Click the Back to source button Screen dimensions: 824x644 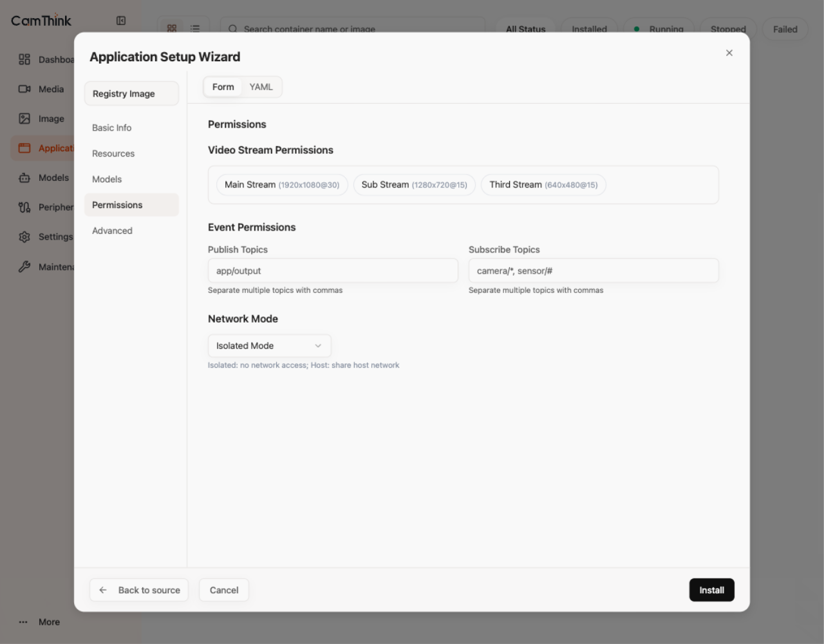point(139,590)
